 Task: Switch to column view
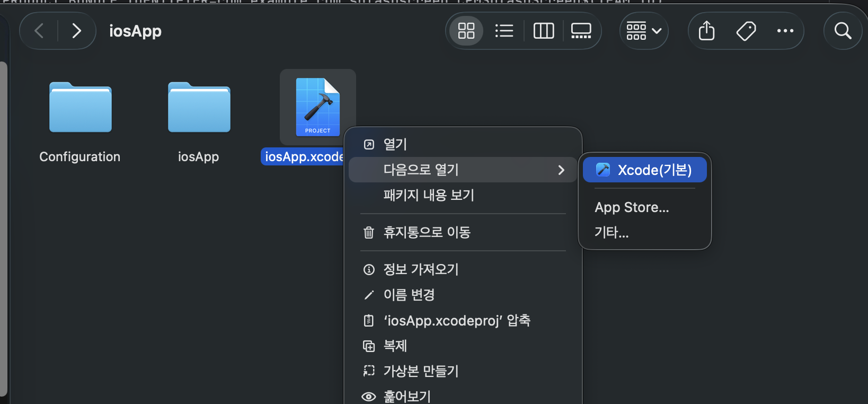coord(543,31)
